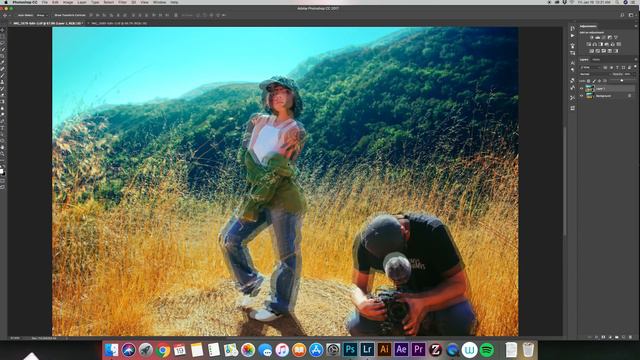Add a Vibrance adjustment layer

616,37
